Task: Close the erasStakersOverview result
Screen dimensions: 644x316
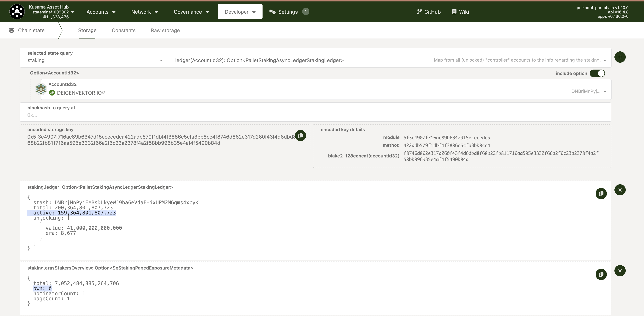Action: click(620, 271)
